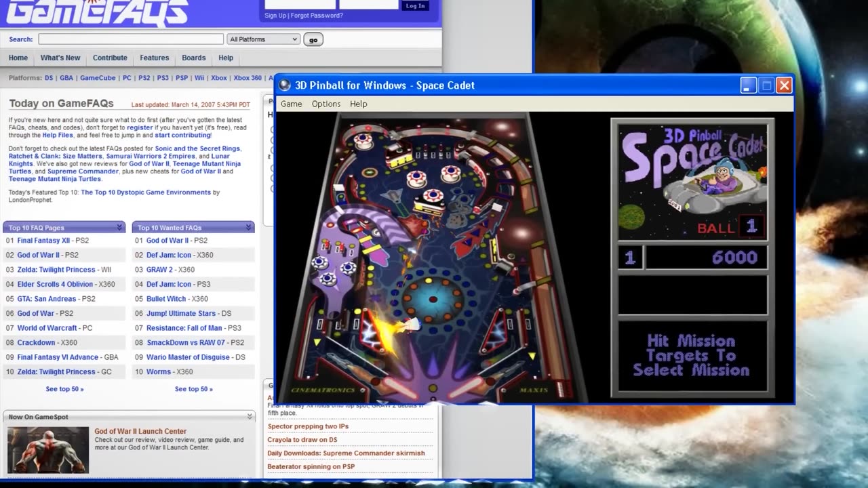The image size is (868, 488).
Task: Open the Game menu in 3D Pinball
Action: click(x=292, y=104)
